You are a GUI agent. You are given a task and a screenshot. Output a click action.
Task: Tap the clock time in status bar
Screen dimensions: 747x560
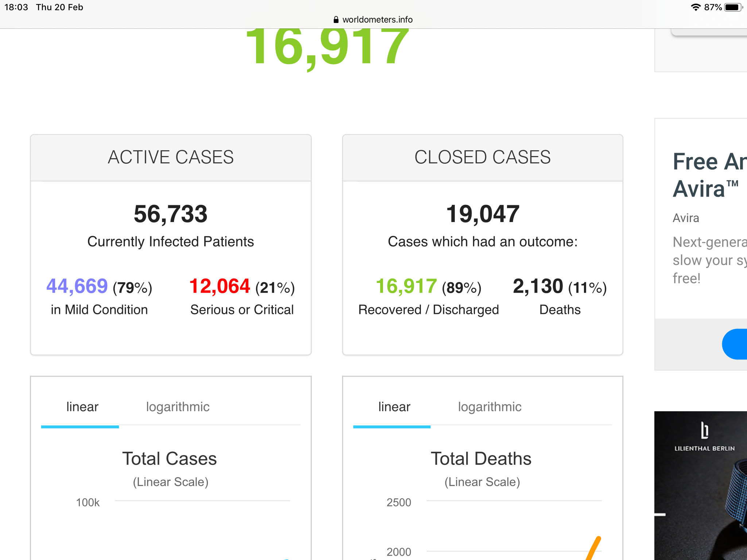point(16,7)
